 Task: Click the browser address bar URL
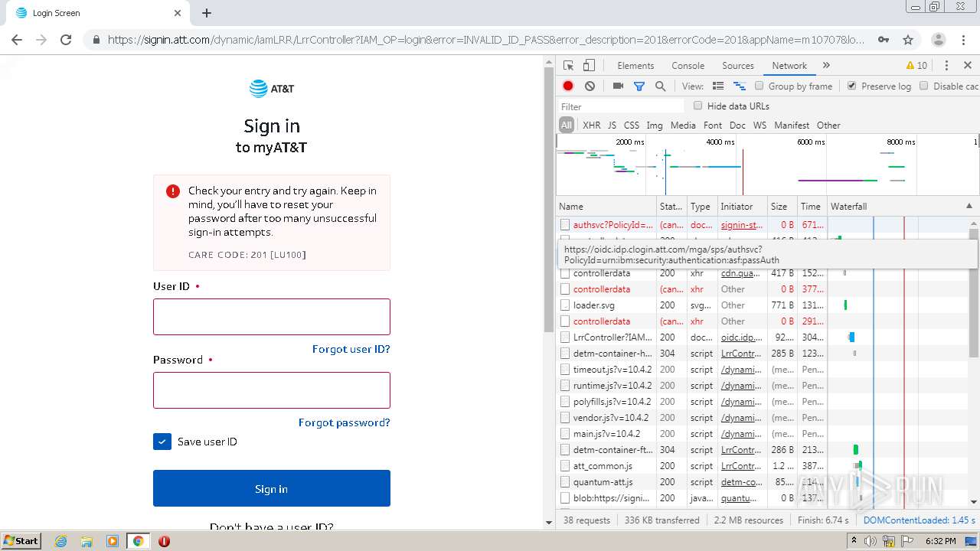coord(486,40)
